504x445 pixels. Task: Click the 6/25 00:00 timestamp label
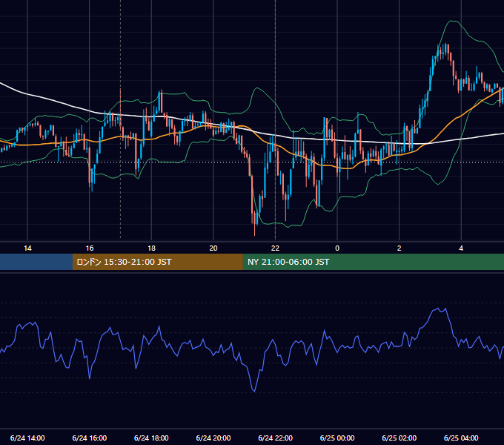point(337,438)
